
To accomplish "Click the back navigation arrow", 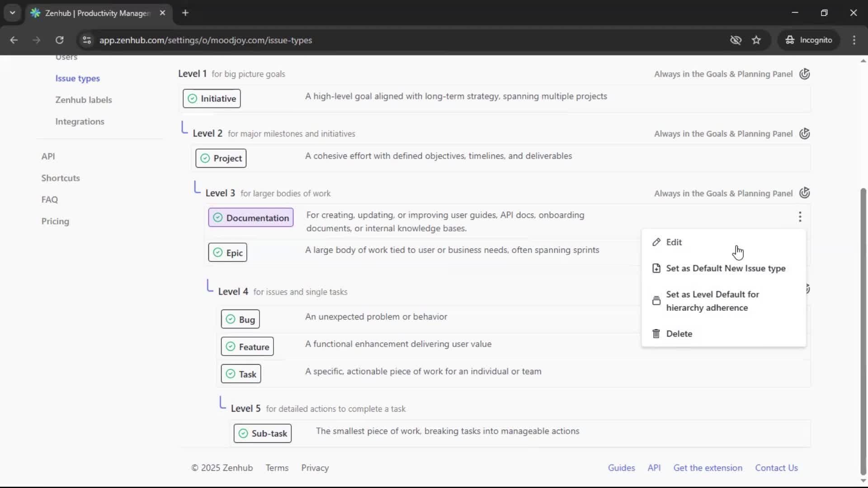I will click(14, 40).
